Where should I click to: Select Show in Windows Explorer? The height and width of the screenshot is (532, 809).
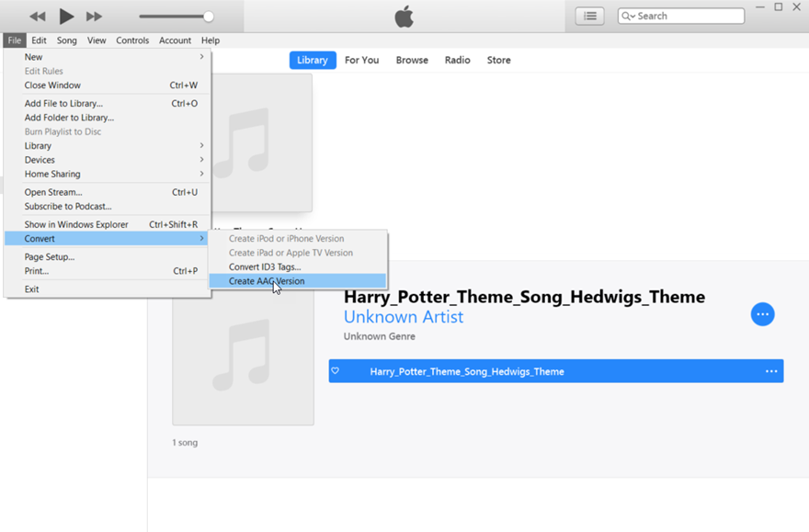pyautogui.click(x=108, y=224)
